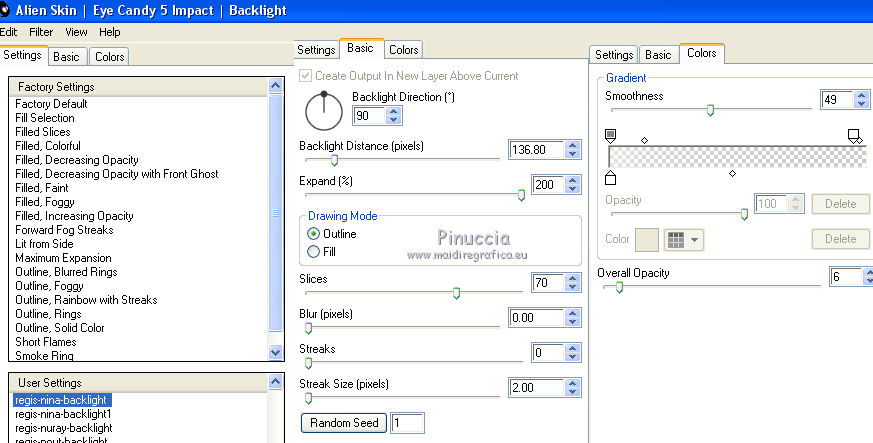The image size is (873, 443).
Task: Click the Delete button next to Opacity
Action: 840,204
